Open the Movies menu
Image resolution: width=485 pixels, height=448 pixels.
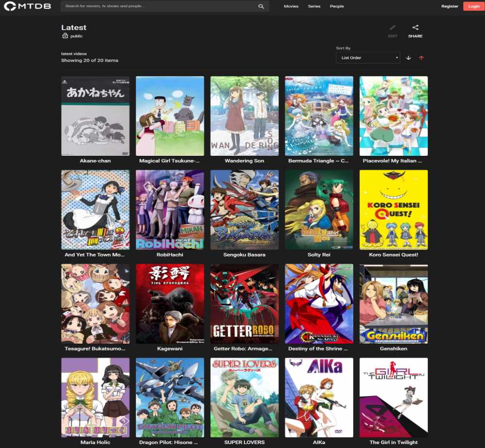point(291,6)
